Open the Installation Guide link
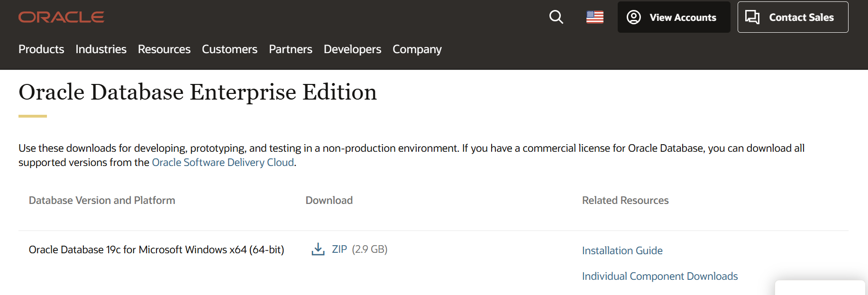The width and height of the screenshot is (868, 295). click(622, 250)
